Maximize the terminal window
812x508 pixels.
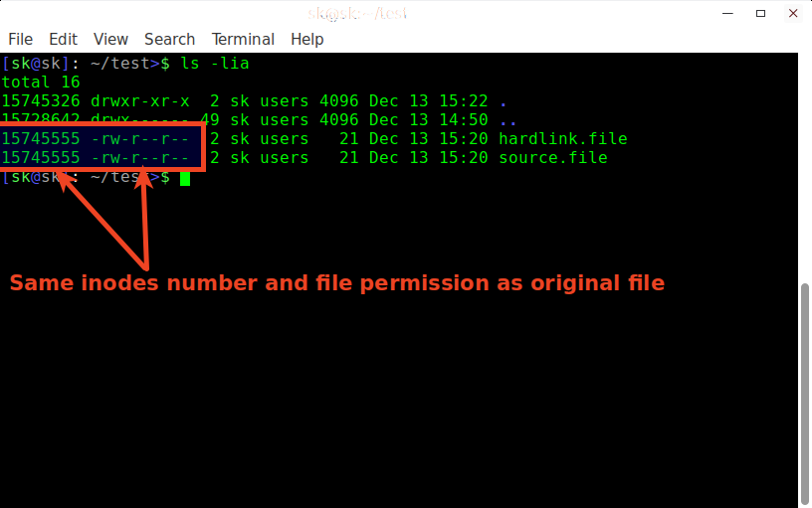(x=760, y=14)
